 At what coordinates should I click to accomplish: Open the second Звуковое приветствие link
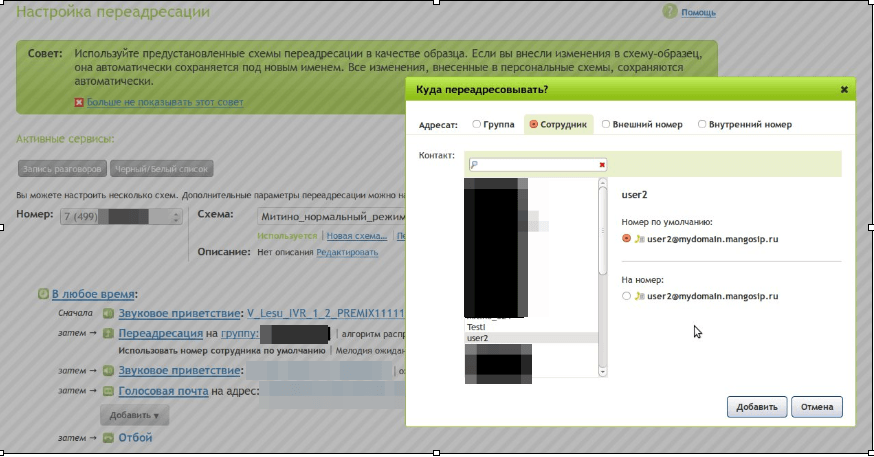point(179,371)
